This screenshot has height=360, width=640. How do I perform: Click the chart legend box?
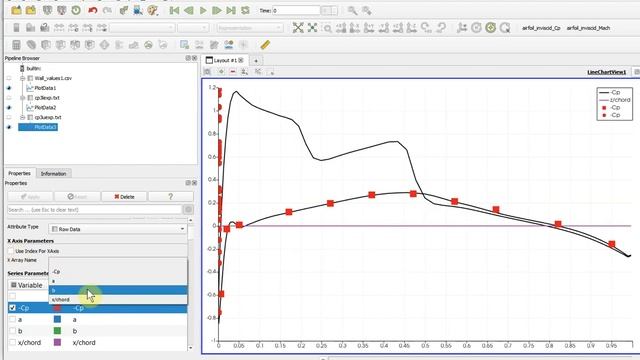pos(615,104)
